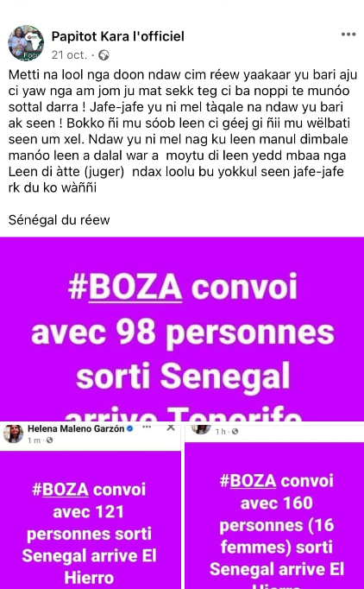364x589 pixels.
Task: Open the 98 personnes Tenerife image
Action: click(x=182, y=329)
